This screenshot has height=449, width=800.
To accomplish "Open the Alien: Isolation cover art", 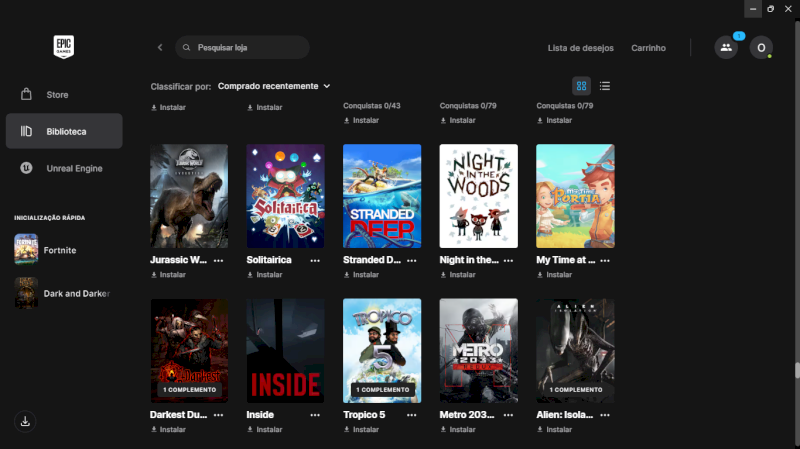I will point(576,351).
